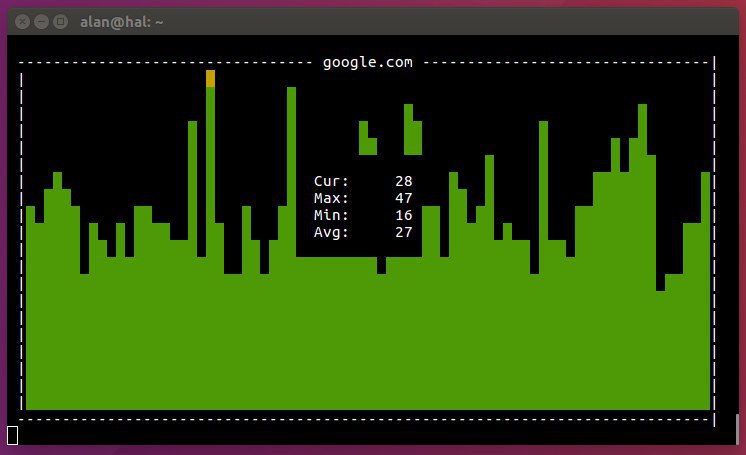Click the terminal window scrollbar
Image resolution: width=746 pixels, height=455 pixels.
(737, 429)
